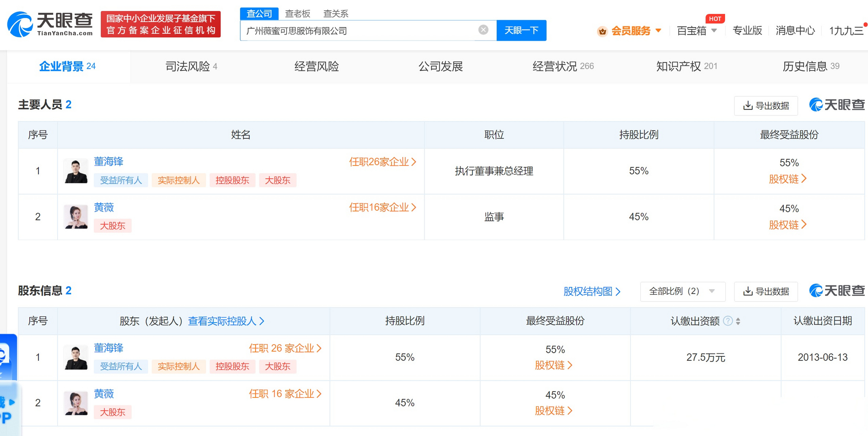Screen dimensions: 868x436
Task: Open 股权链 for 黄薇 in 股东信息
Action: 554,411
